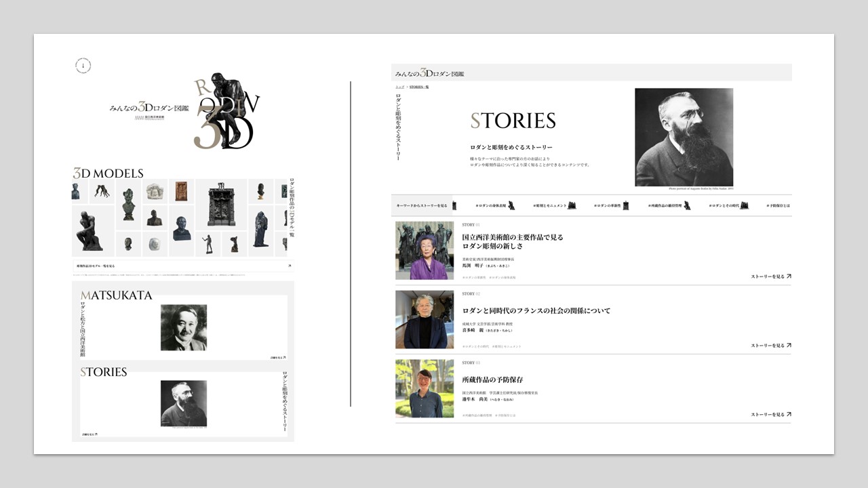Open STORY 01 thumbnail photo
Image resolution: width=868 pixels, height=488 pixels.
pyautogui.click(x=425, y=250)
